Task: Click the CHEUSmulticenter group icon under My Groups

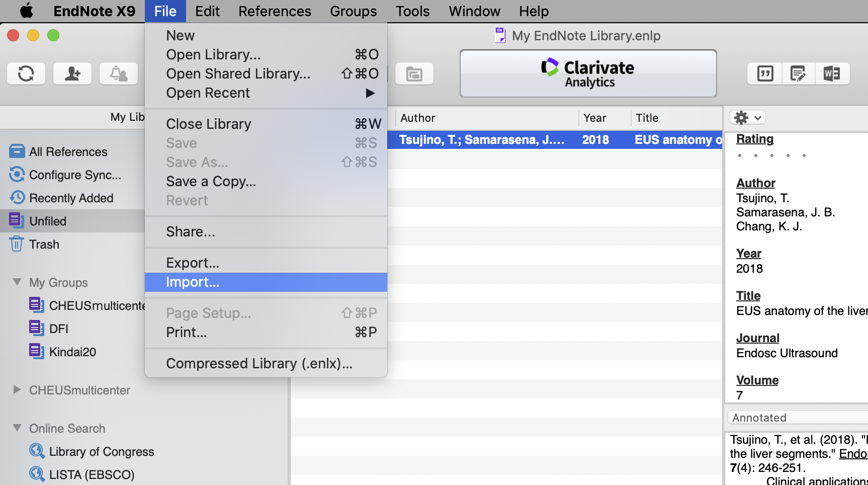Action: 36,305
